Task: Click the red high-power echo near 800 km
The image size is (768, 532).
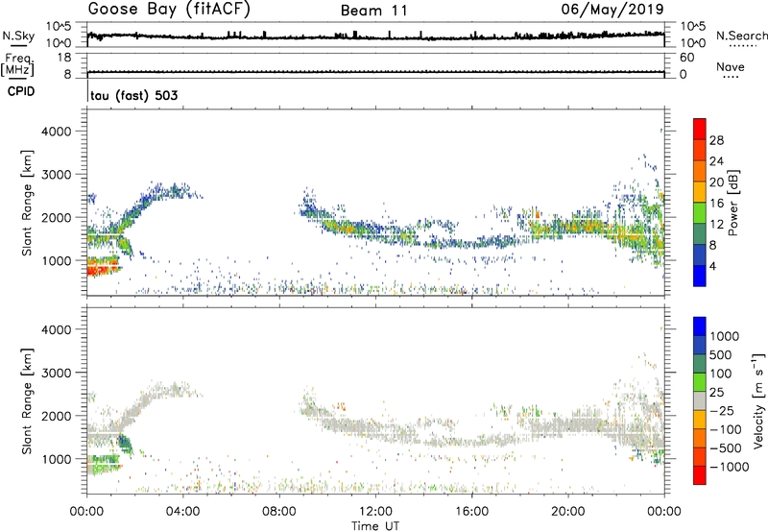Action: tap(104, 269)
